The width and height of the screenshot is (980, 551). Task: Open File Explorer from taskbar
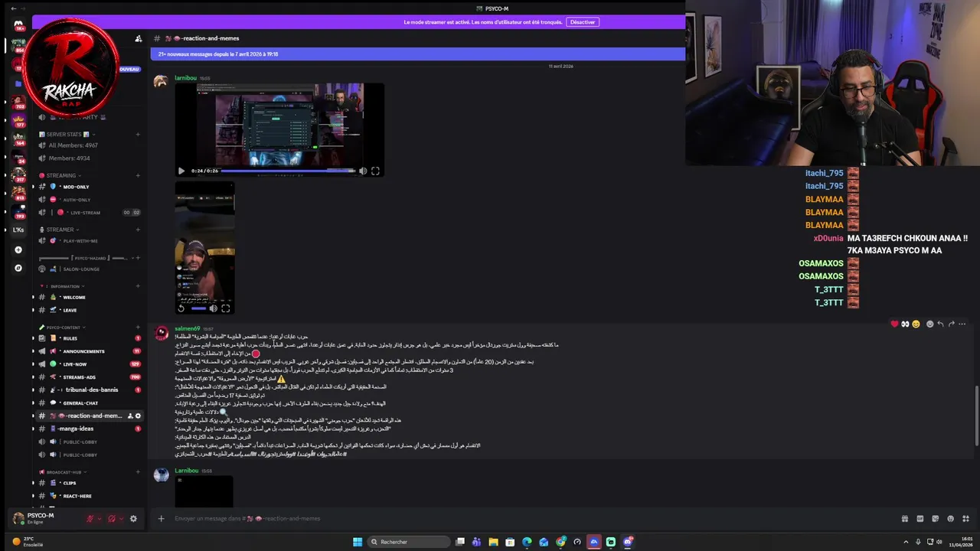(493, 542)
